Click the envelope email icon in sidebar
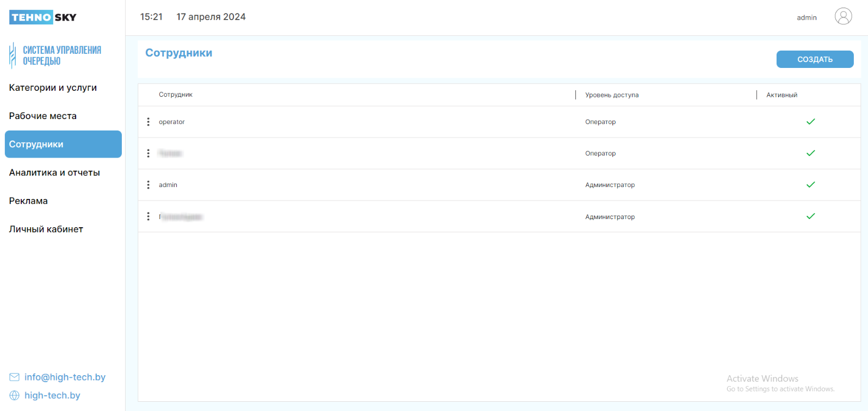The image size is (868, 411). [14, 377]
